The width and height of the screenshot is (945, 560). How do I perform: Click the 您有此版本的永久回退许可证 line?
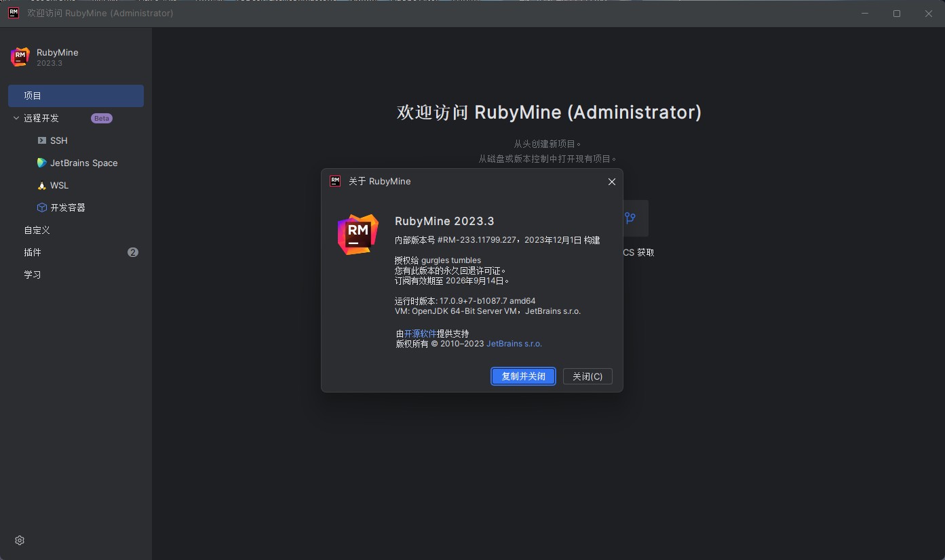450,271
